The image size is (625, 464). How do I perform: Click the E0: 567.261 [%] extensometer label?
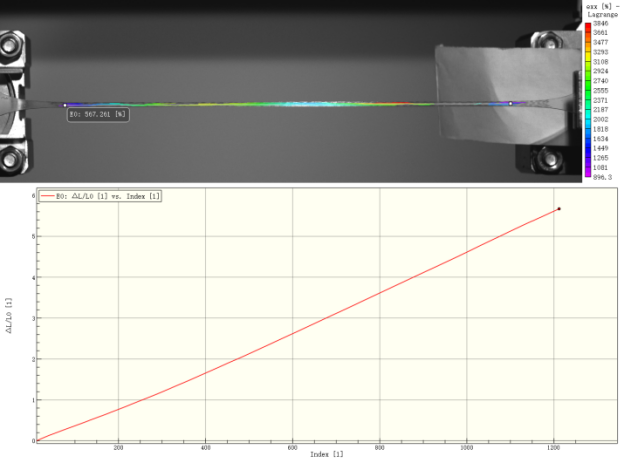click(98, 115)
